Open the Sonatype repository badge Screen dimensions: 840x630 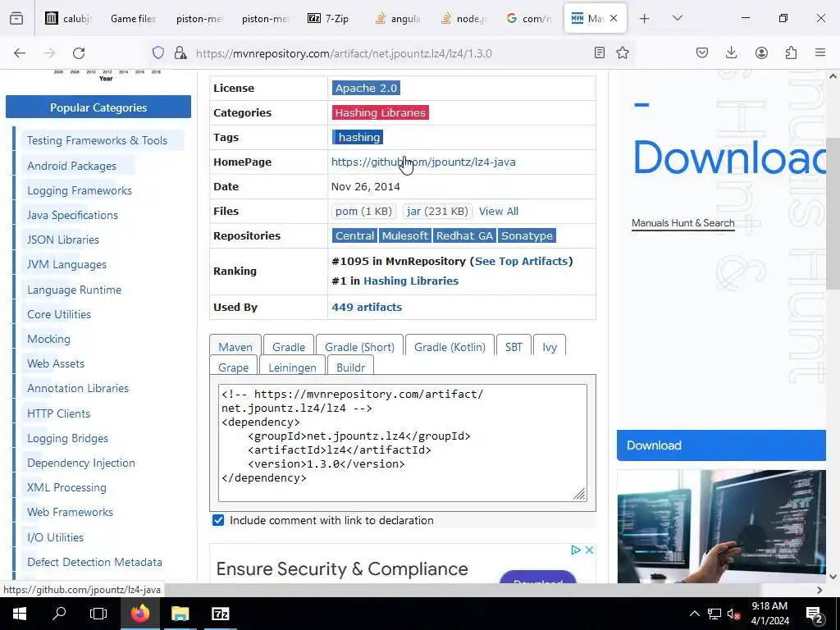(527, 235)
